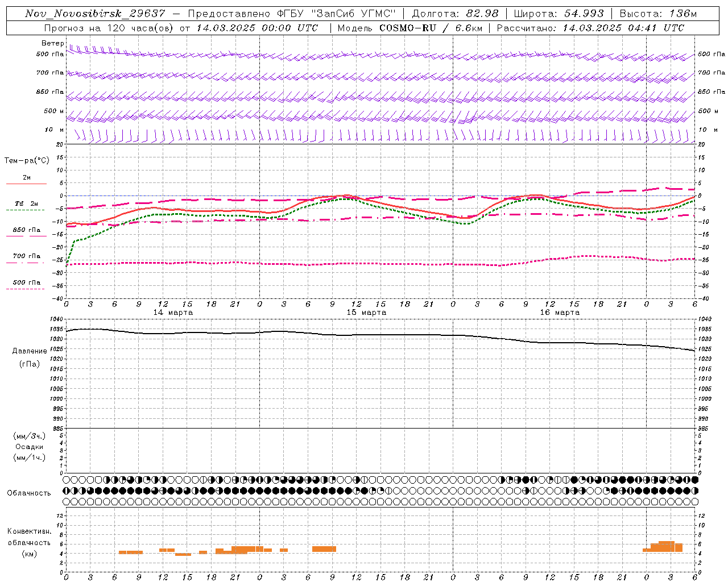This screenshot has width=728, height=582.
Task: Click the 15 марта date label
Action: pos(366,313)
